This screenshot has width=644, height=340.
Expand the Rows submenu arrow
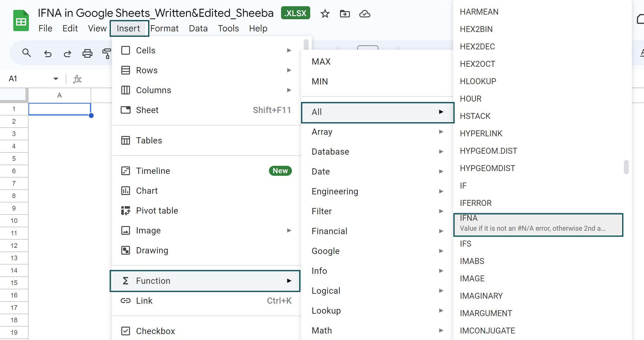[289, 70]
